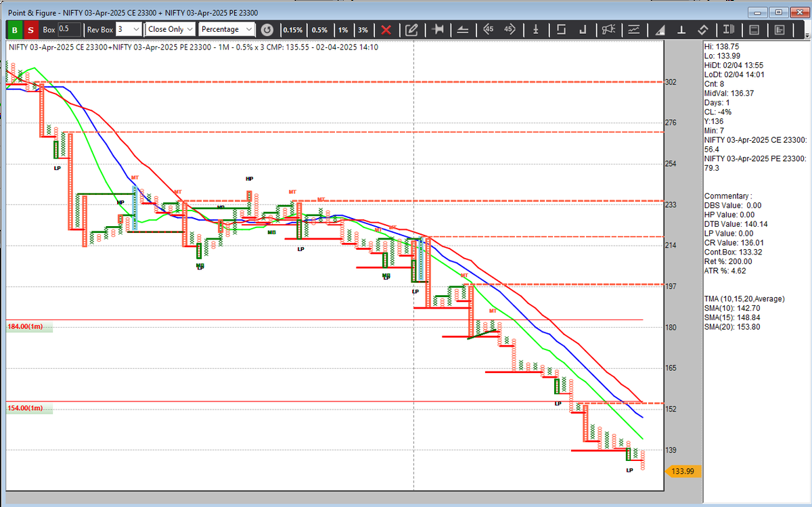Click the inverted T marker icon

682,30
